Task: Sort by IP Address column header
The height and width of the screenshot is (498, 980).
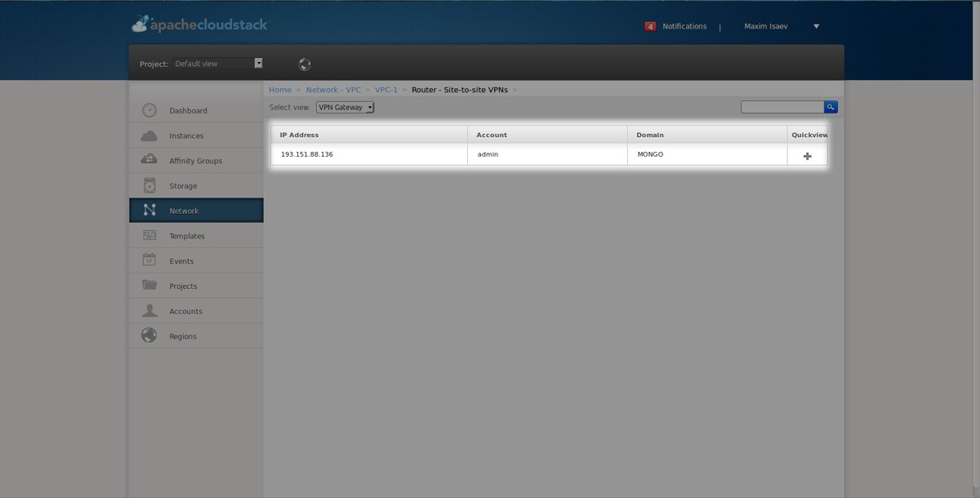Action: [x=369, y=135]
